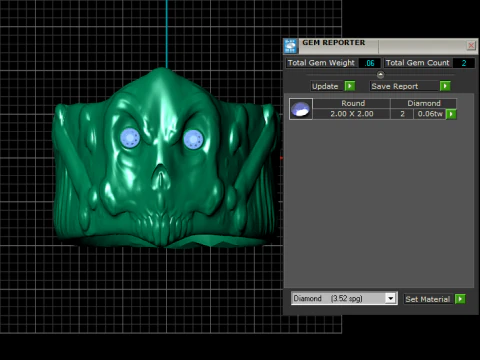Open the Diamond (3.52 spg) material dropdown
This screenshot has height=360, width=480.
point(344,298)
